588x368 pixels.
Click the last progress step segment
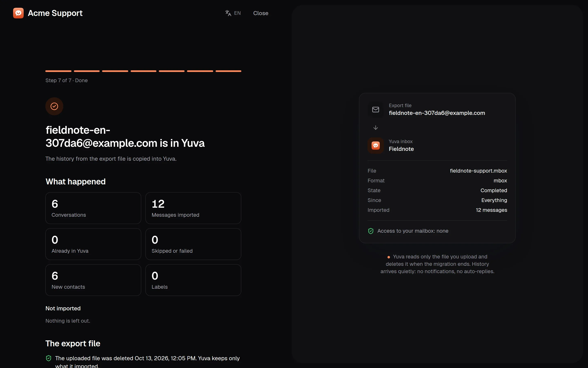pyautogui.click(x=228, y=71)
